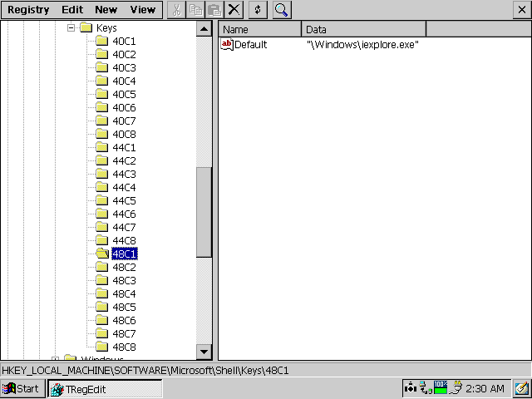Click the Start button
532x399 pixels.
[x=22, y=388]
